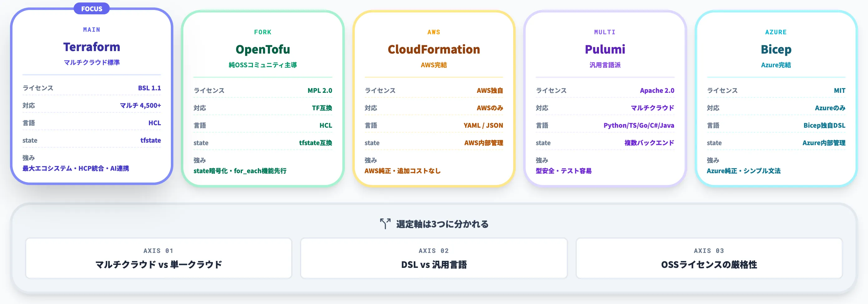
Task: Click the TF互換 value
Action: 322,108
